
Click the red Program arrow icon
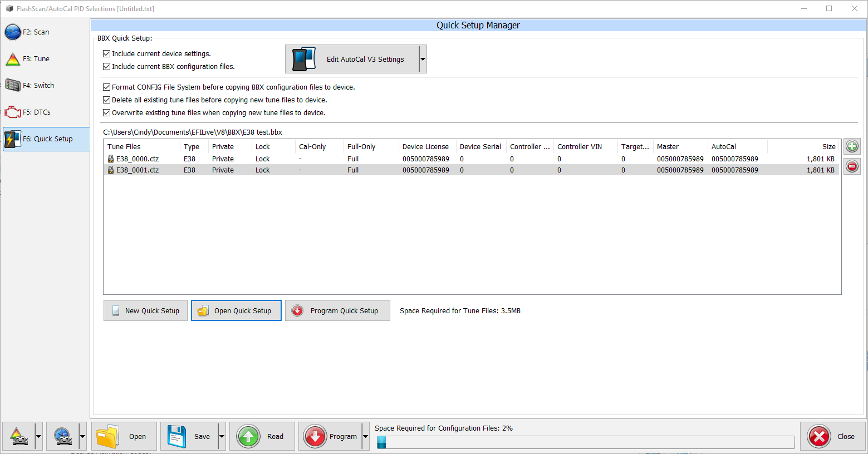tap(315, 436)
